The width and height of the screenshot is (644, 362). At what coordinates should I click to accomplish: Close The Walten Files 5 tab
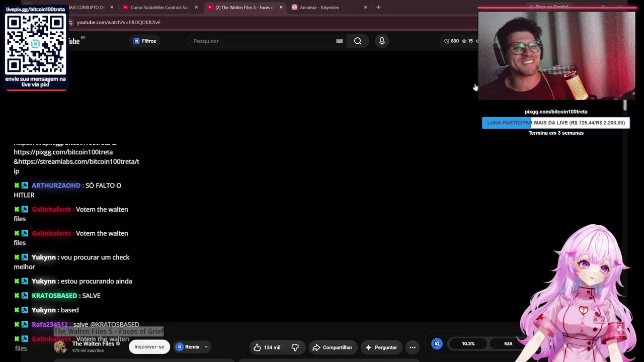[281, 7]
